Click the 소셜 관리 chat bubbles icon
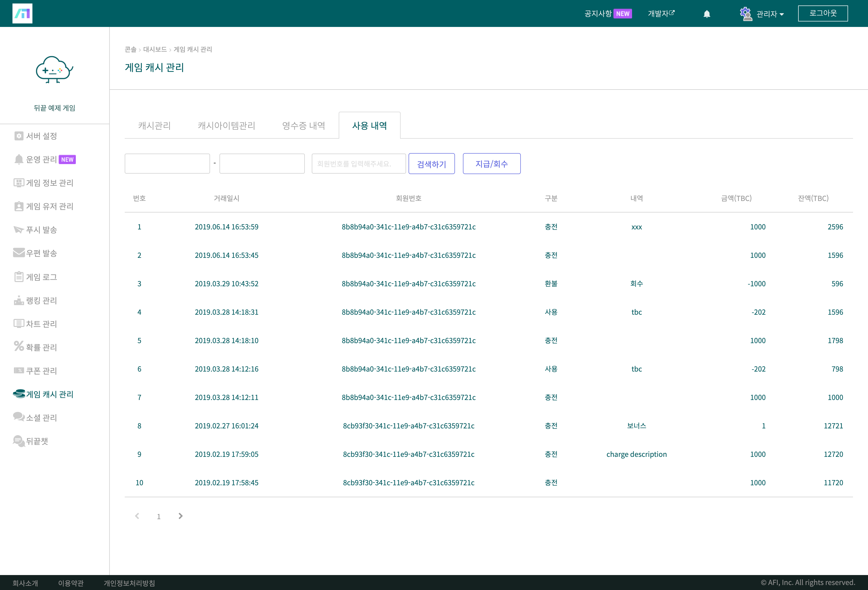868x590 pixels. coord(19,417)
